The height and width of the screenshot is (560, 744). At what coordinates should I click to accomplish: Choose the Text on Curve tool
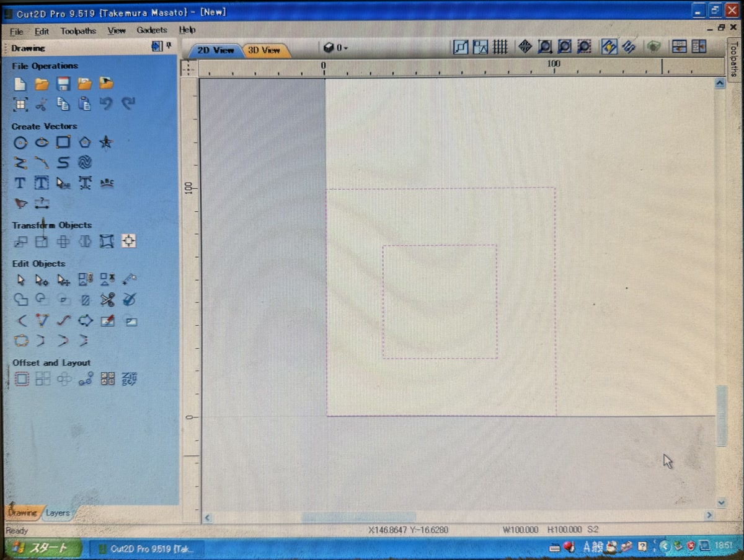tap(107, 183)
